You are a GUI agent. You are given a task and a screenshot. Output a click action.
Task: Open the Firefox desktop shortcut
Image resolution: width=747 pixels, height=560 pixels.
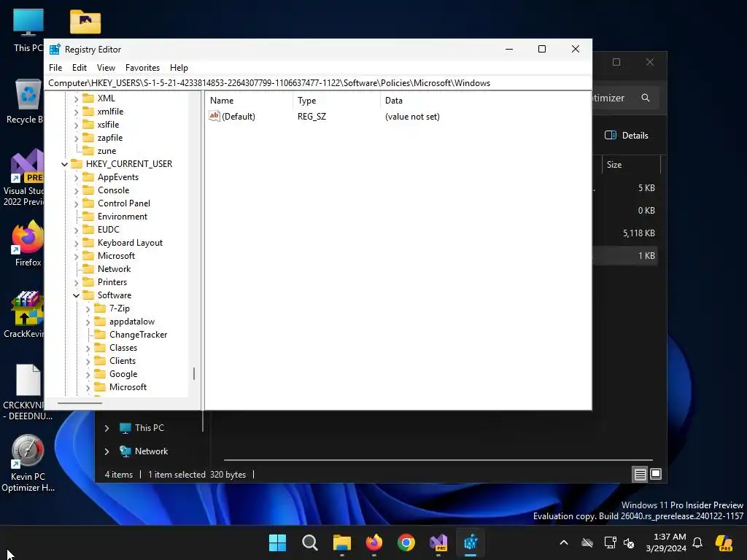28,244
